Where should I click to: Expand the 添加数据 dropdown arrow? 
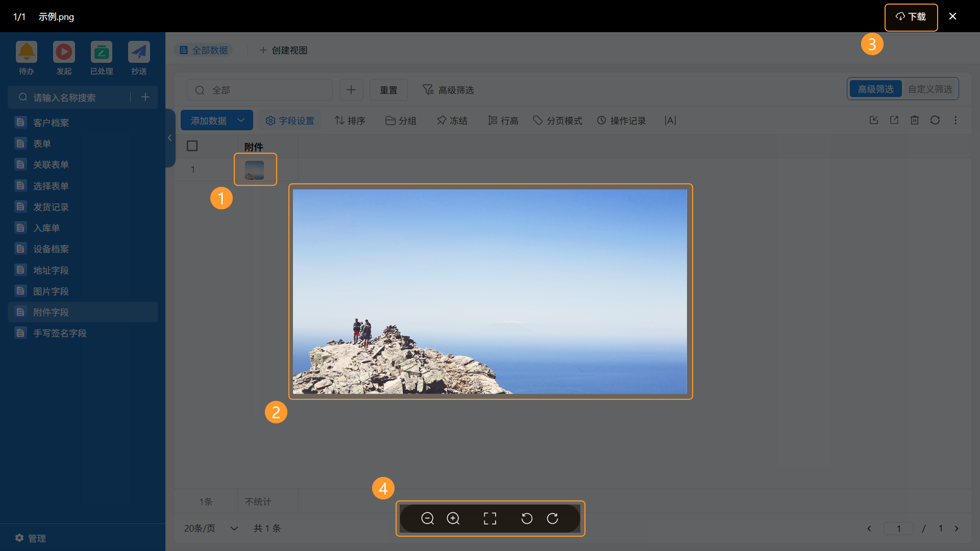(241, 120)
